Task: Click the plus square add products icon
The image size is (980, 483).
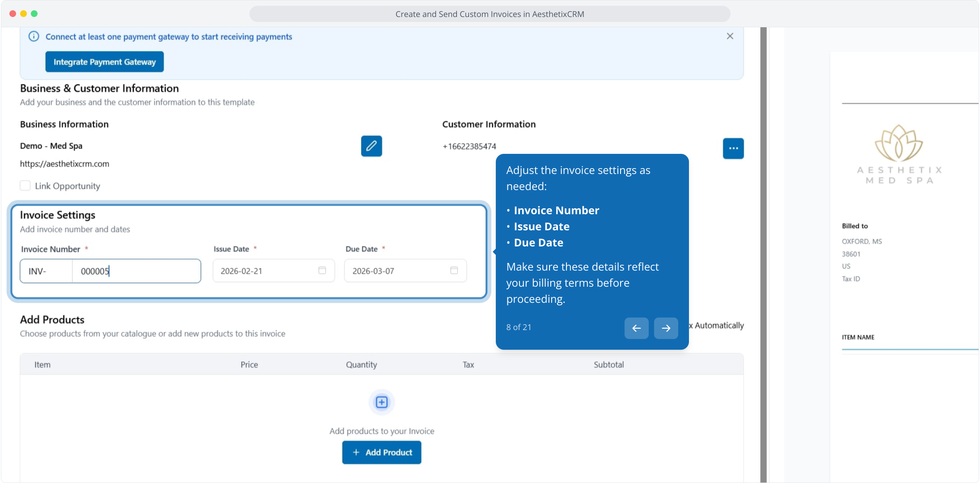Action: click(x=381, y=402)
